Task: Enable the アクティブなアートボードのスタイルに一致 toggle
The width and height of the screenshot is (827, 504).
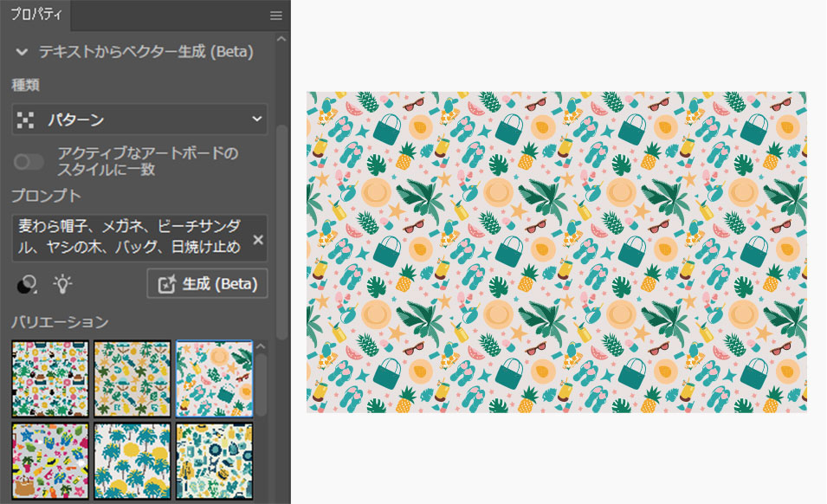Action: click(x=29, y=162)
